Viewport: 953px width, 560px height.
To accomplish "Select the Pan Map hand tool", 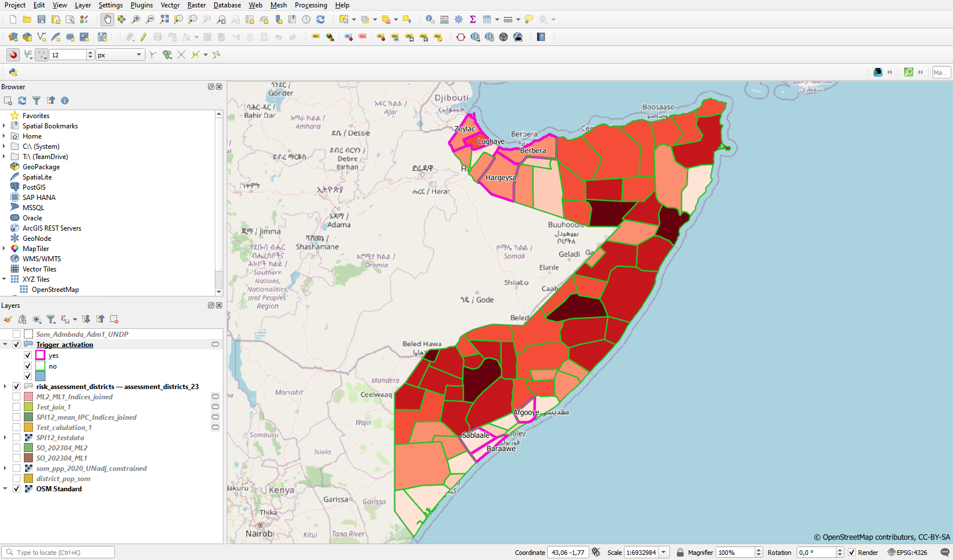I will [107, 19].
